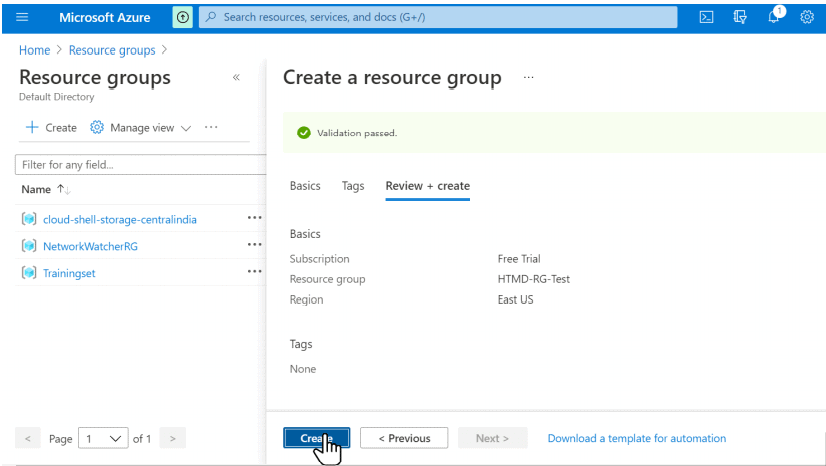
Task: Click the Home breadcrumb link
Action: click(34, 50)
